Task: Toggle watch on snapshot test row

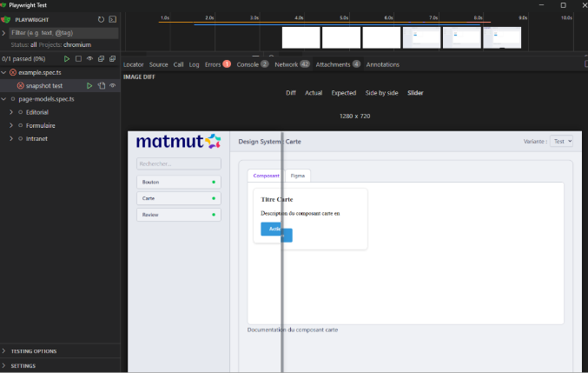Action: pyautogui.click(x=112, y=85)
